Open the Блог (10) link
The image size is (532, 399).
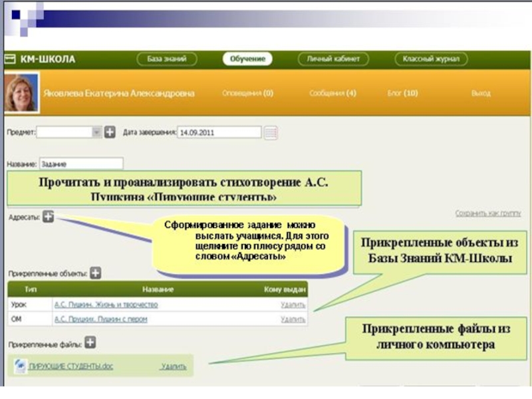coord(402,94)
